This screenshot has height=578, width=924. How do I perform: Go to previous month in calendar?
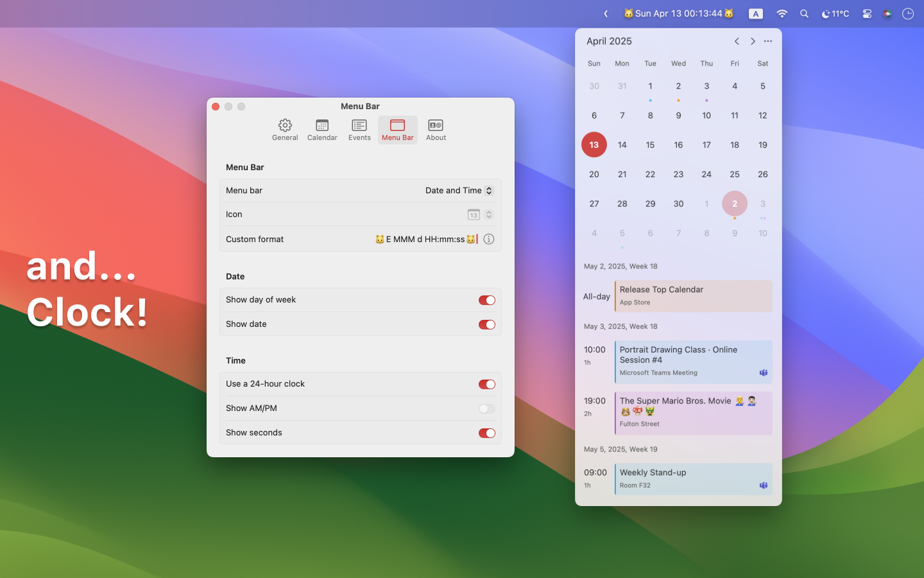click(x=737, y=41)
